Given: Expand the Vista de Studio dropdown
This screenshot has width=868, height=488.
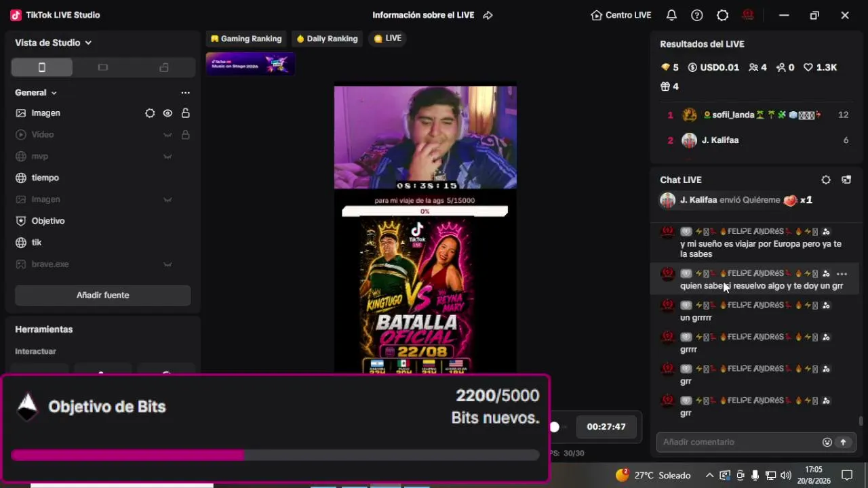Looking at the screenshot, I should coord(54,43).
